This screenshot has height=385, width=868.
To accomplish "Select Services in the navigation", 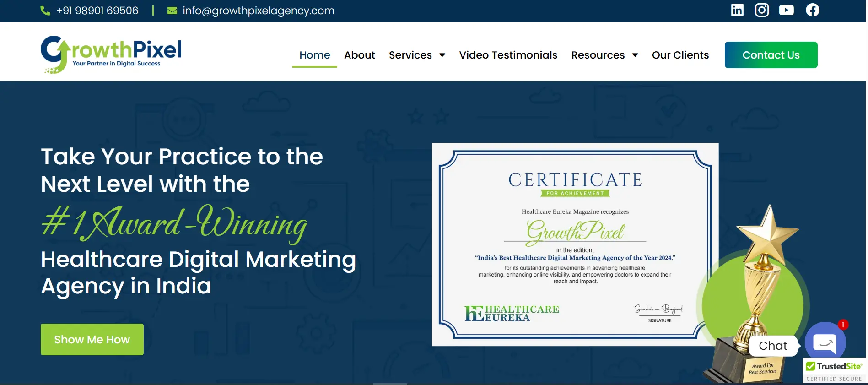I will tap(410, 55).
